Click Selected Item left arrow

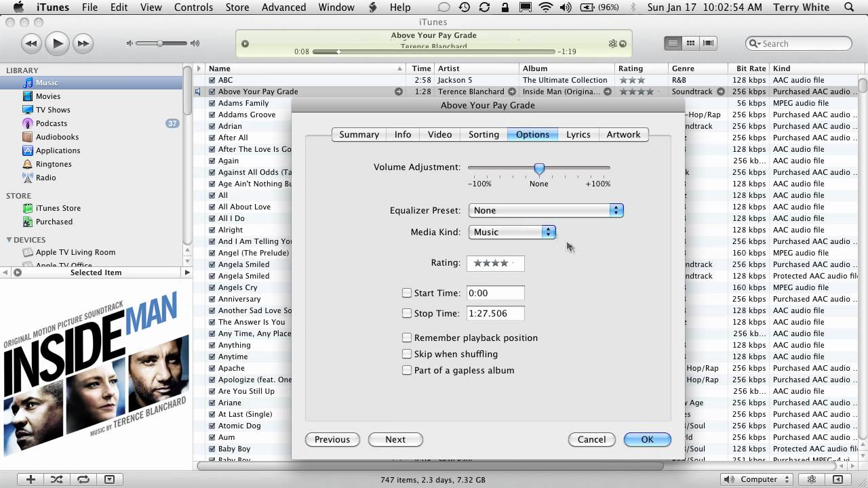5,272
